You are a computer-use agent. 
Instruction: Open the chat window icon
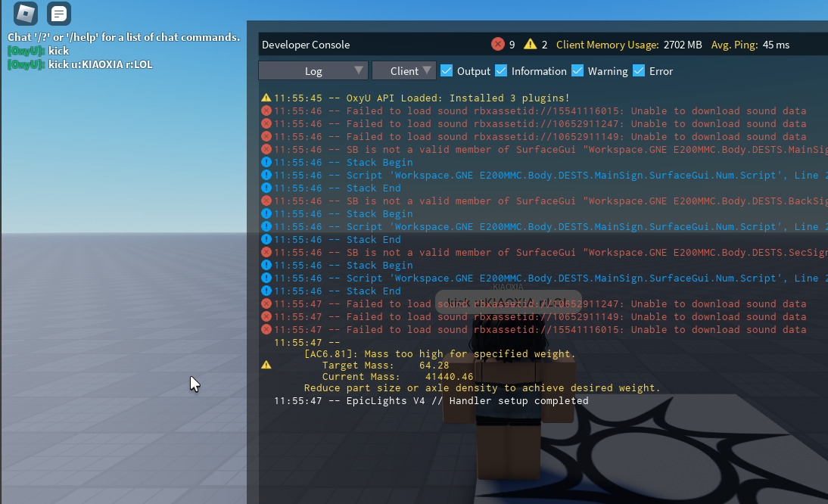[x=58, y=14]
